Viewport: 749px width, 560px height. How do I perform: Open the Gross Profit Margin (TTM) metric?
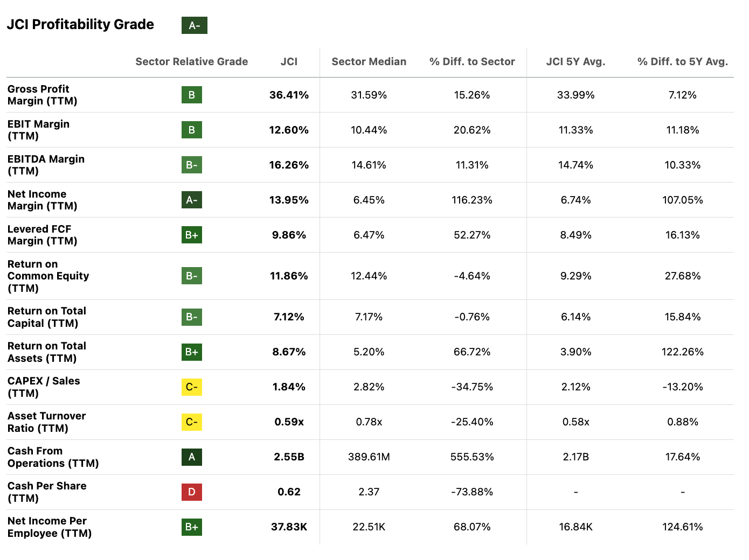click(42, 95)
